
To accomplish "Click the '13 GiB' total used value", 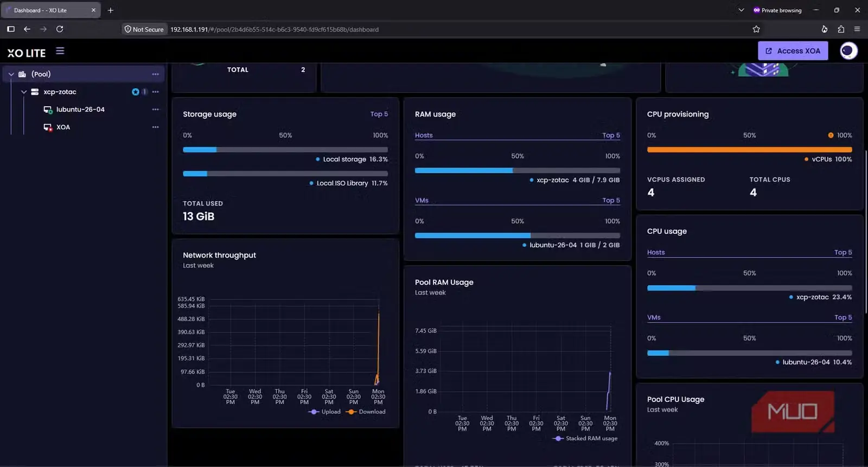I will [199, 216].
